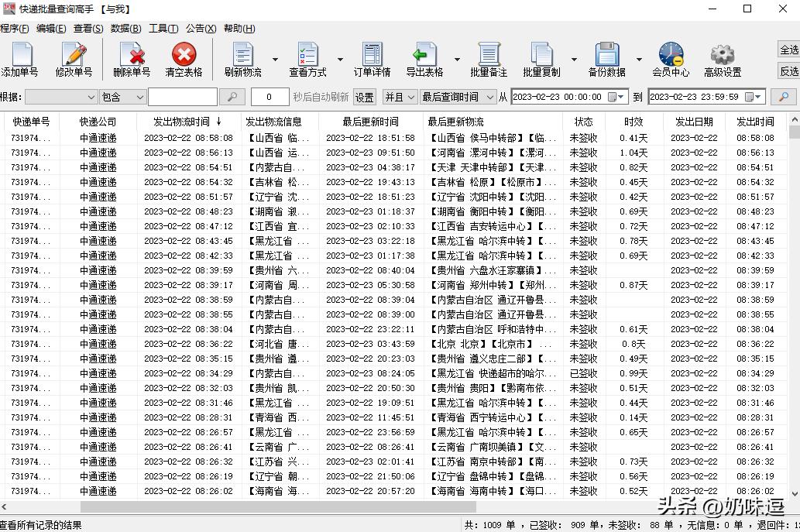Image resolution: width=800 pixels, height=532 pixels.
Task: Open the 工具(T) menu
Action: pos(163,29)
